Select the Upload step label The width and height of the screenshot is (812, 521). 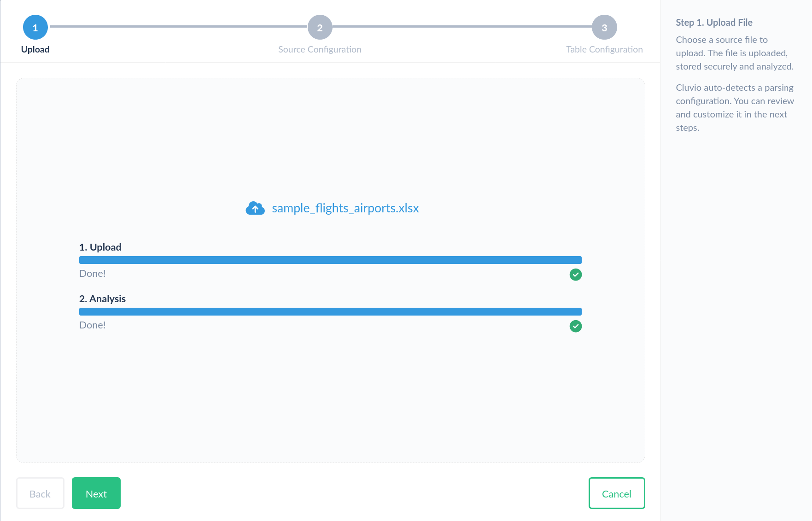coord(35,49)
